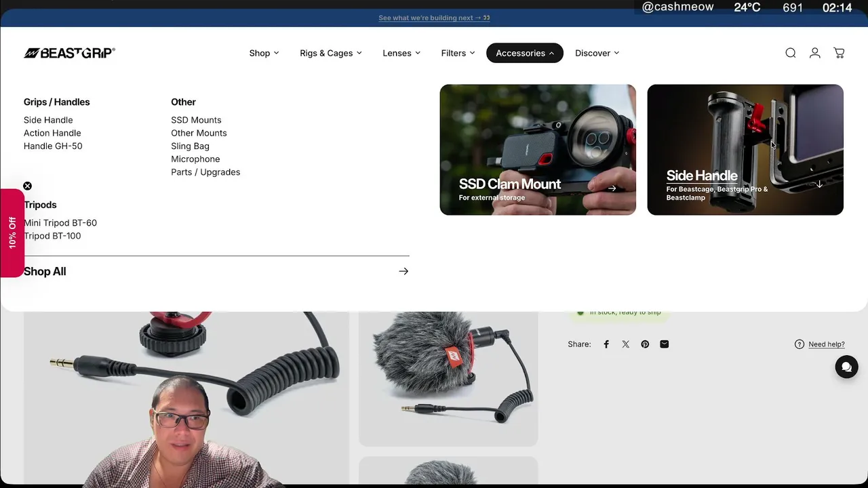View the microphone with windscreen product image
This screenshot has width=868, height=488.
tap(448, 379)
